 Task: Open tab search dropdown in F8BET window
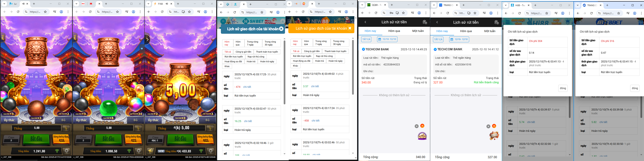coord(578,5)
